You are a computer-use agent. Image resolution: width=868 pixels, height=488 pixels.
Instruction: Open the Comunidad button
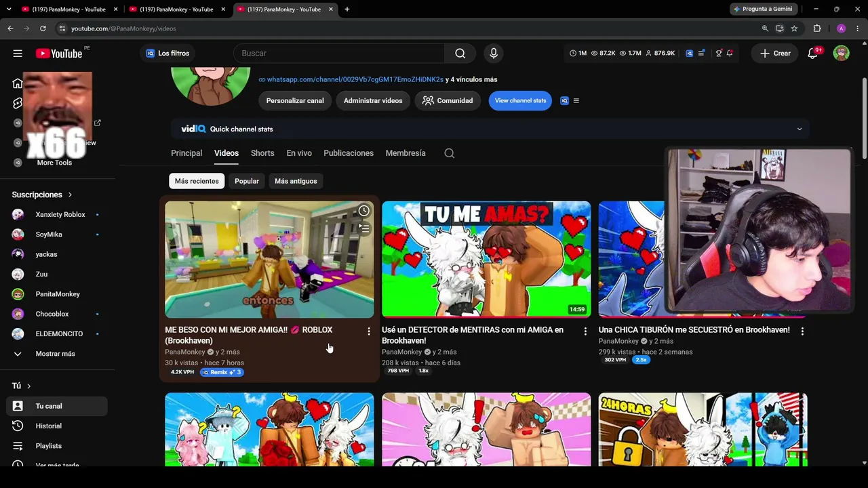(x=448, y=101)
